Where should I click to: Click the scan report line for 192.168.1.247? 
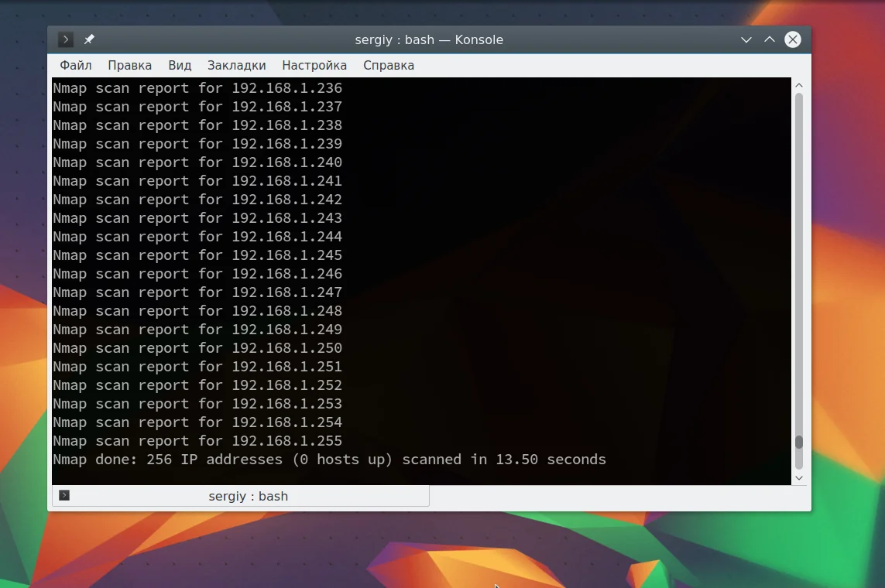pyautogui.click(x=197, y=292)
